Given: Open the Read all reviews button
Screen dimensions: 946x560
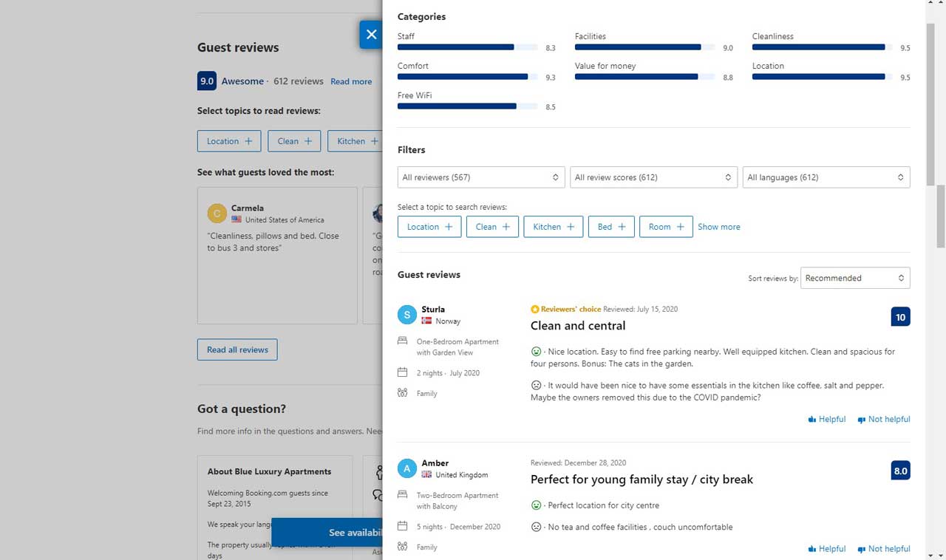Looking at the screenshot, I should coord(237,349).
